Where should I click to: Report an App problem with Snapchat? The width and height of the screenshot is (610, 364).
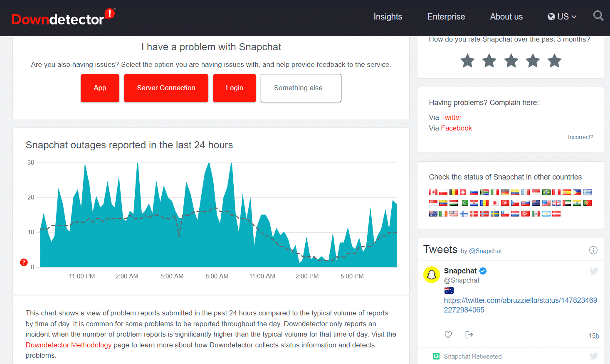pyautogui.click(x=100, y=88)
